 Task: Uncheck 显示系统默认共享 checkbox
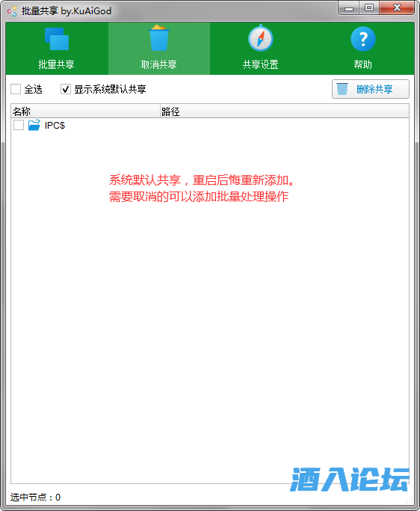click(66, 89)
